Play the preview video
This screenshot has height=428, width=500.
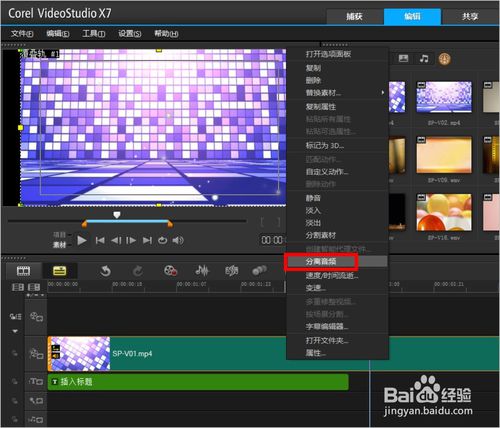[82, 240]
